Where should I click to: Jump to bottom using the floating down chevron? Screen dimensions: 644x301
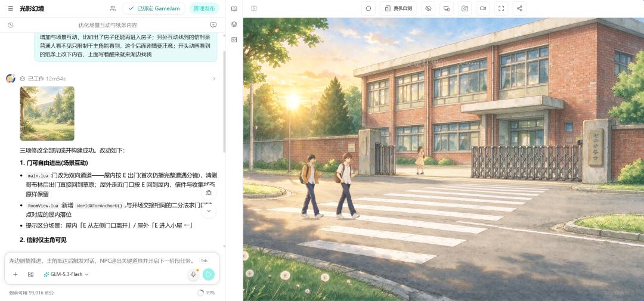(x=209, y=210)
